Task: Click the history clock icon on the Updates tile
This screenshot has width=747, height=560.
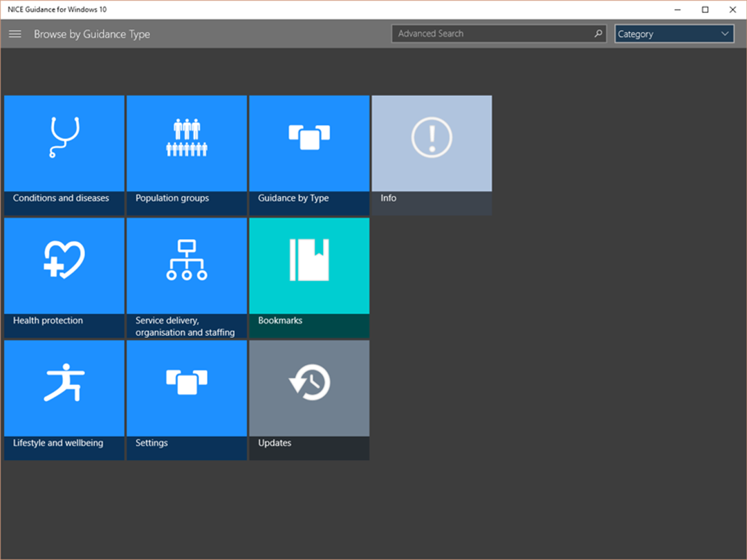Action: (x=309, y=382)
